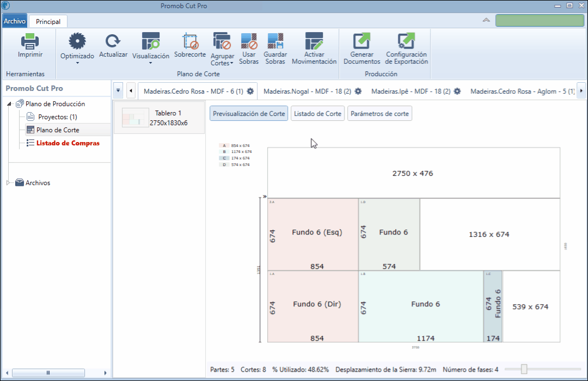The height and width of the screenshot is (381, 588).
Task: Collapse the ribbon with the chevron
Action: tap(486, 20)
